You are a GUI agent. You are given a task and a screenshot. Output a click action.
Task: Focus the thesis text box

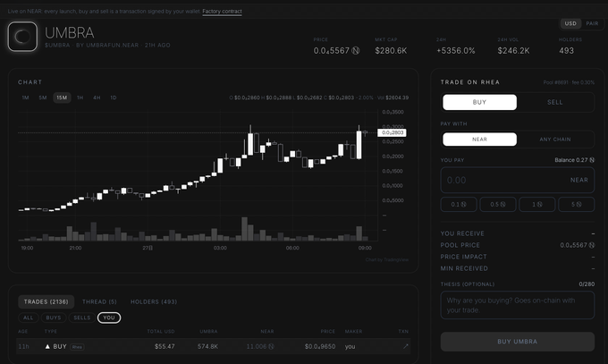coord(518,305)
